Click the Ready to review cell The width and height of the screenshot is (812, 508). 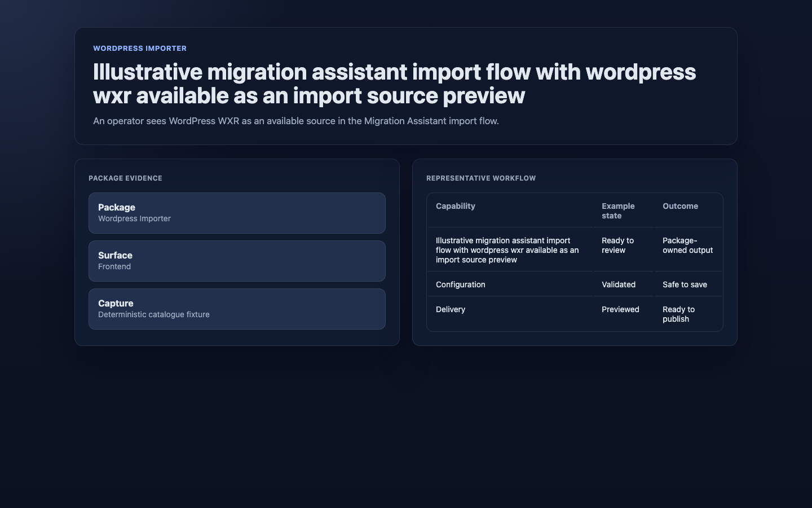pos(623,250)
